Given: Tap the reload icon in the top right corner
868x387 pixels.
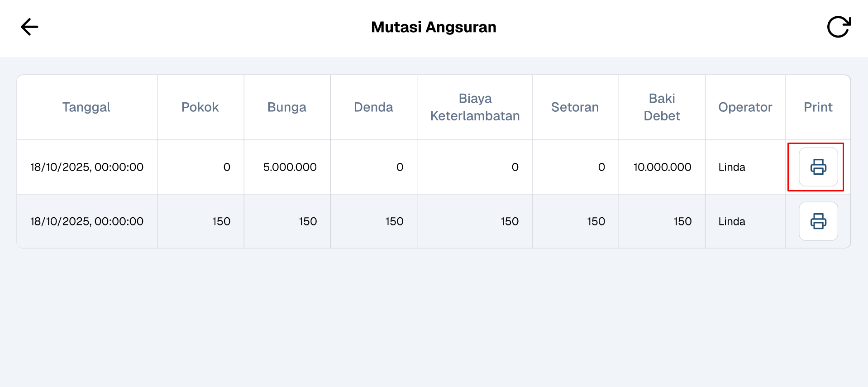Looking at the screenshot, I should pyautogui.click(x=838, y=27).
